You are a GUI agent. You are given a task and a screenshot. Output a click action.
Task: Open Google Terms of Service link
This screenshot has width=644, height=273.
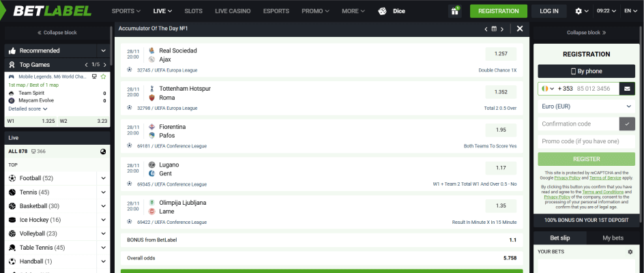click(x=606, y=178)
